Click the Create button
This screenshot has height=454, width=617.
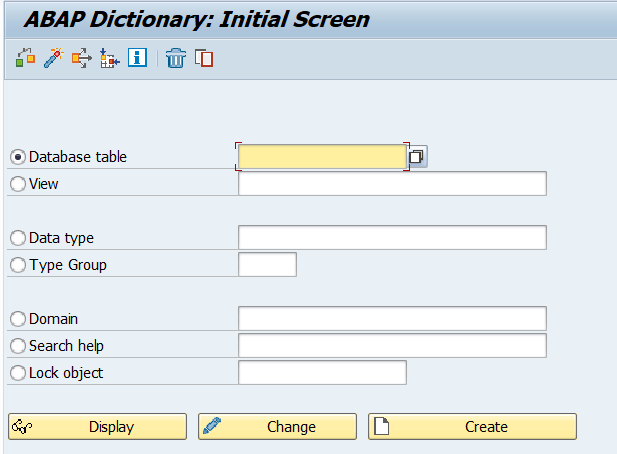(472, 426)
